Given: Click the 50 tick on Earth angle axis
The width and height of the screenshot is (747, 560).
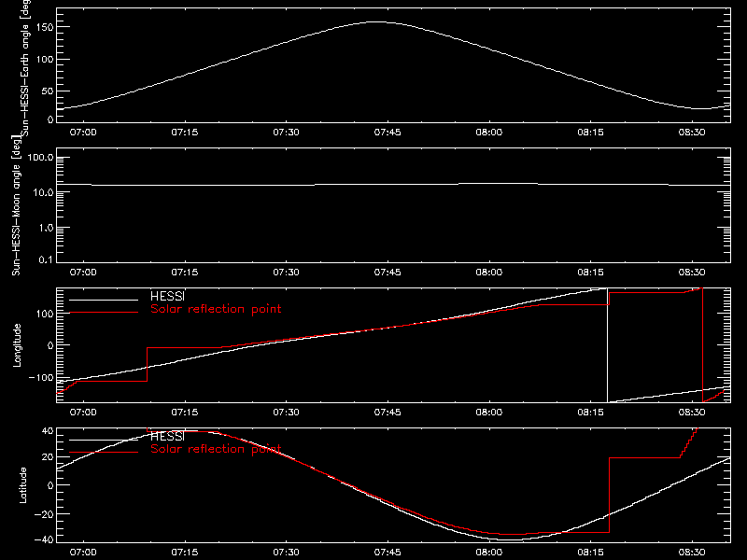Looking at the screenshot, I should 48,91.
